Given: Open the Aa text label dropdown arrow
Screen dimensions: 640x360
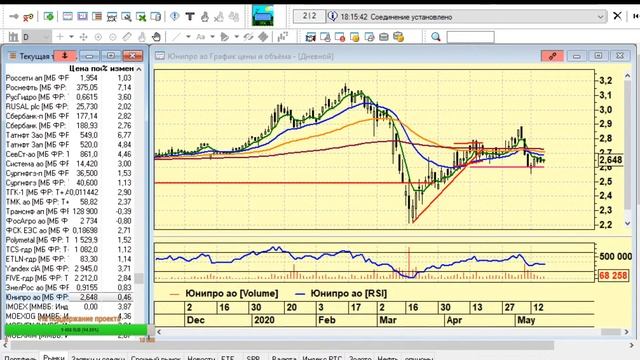Looking at the screenshot, I should pos(213,37).
